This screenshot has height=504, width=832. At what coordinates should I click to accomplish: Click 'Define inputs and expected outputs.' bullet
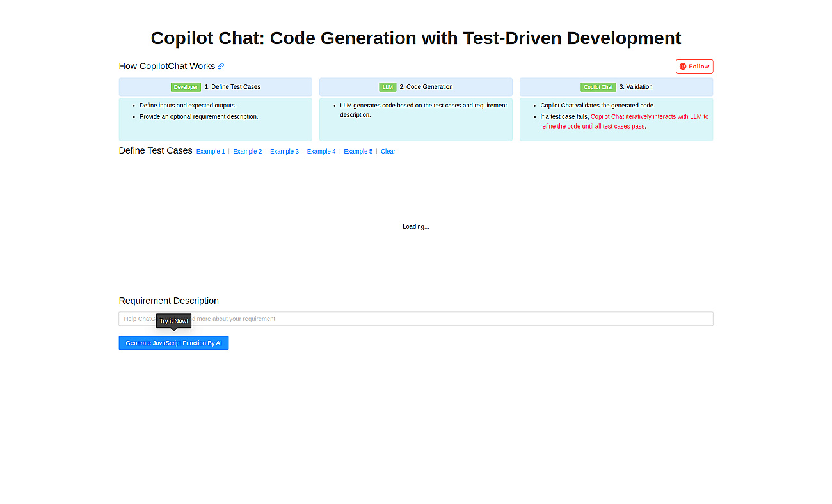[188, 106]
